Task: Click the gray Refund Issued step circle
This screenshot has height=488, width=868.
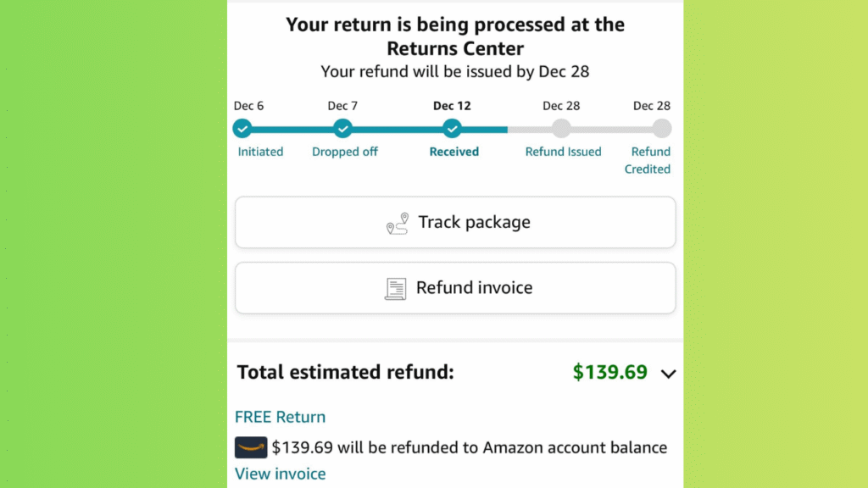Action: (561, 129)
